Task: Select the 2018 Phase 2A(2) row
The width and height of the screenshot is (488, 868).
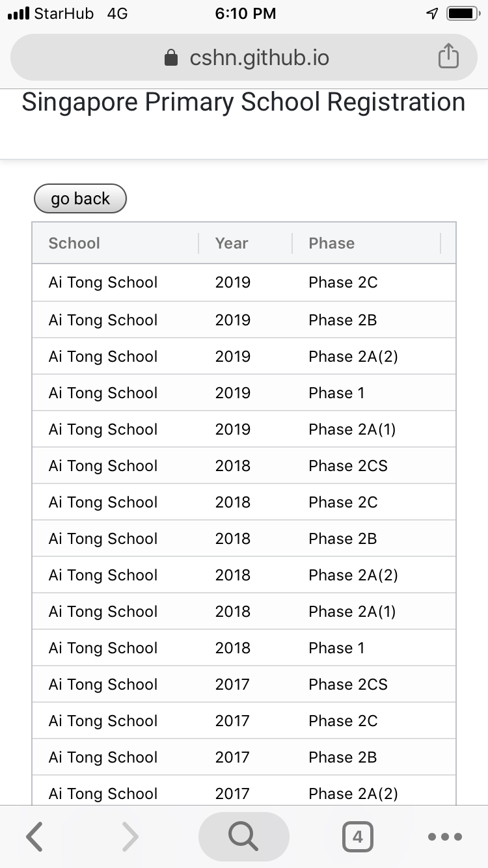Action: coord(243,575)
